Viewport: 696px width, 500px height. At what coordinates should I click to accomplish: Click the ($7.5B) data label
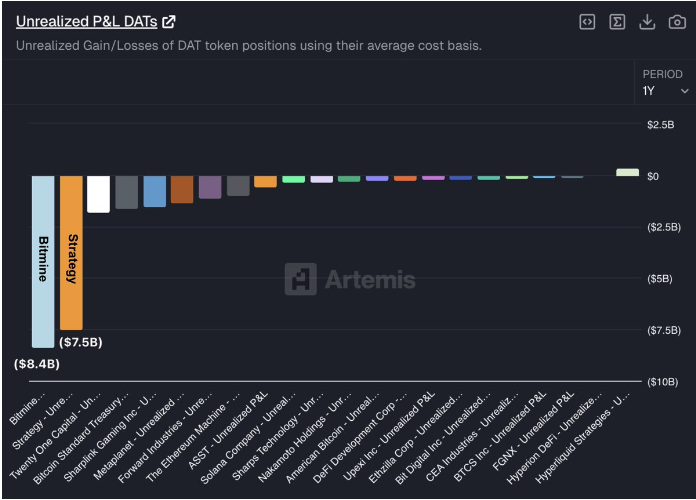[80, 342]
